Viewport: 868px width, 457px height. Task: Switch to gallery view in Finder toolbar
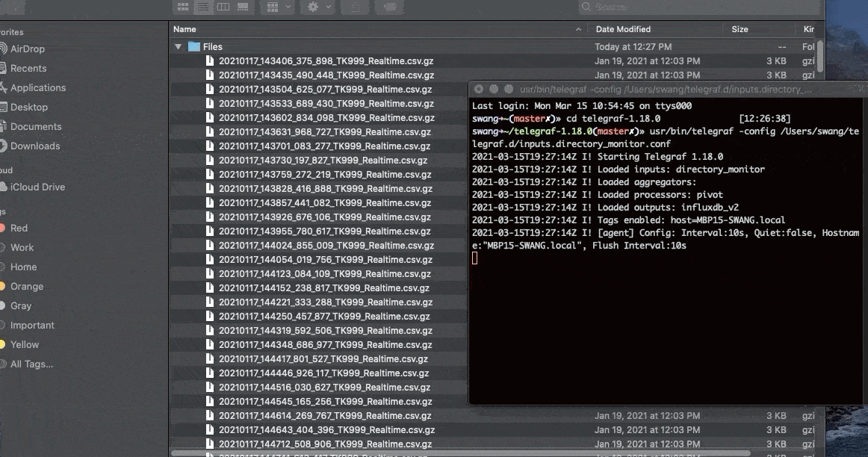242,7
